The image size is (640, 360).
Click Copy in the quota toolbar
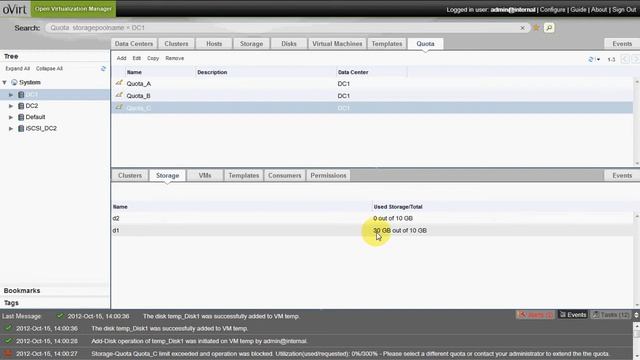[x=153, y=58]
